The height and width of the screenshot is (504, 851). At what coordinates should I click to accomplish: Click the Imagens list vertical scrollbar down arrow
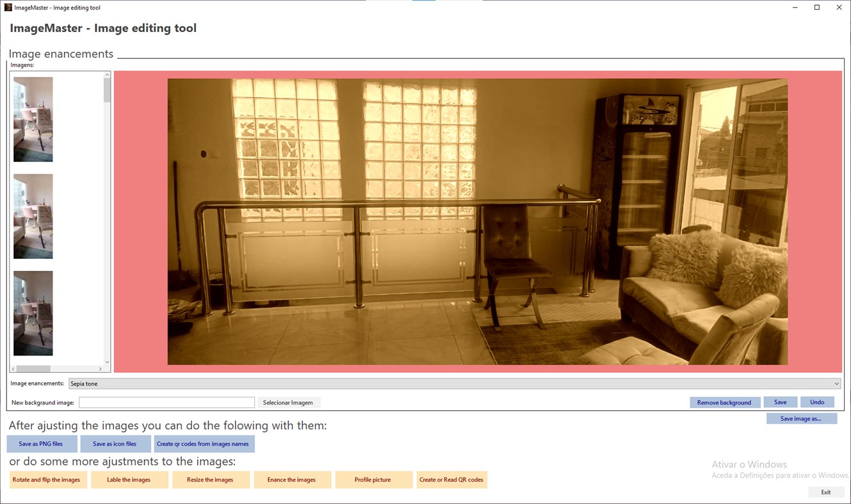(107, 361)
